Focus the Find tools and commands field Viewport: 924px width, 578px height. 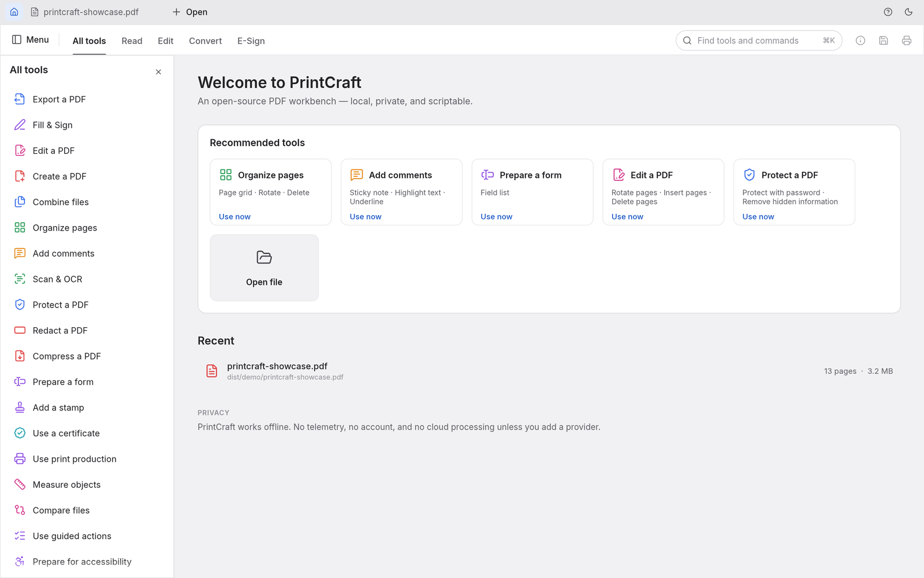(x=759, y=40)
